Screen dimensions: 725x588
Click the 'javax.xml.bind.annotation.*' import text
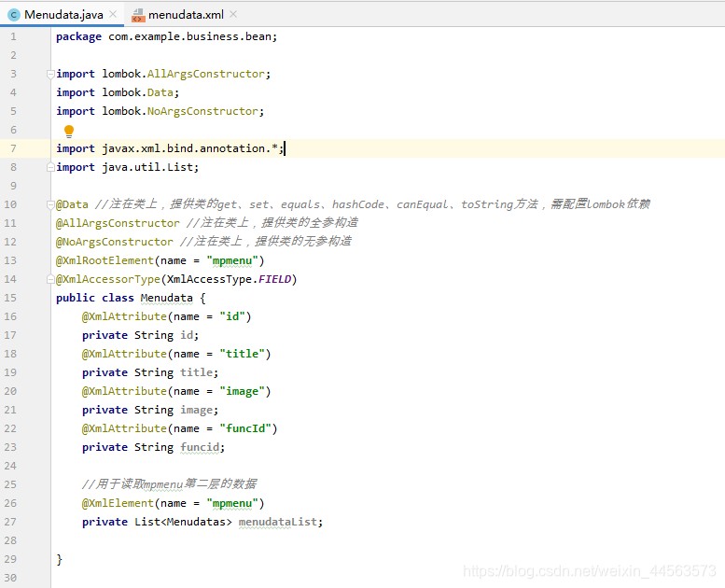(189, 148)
